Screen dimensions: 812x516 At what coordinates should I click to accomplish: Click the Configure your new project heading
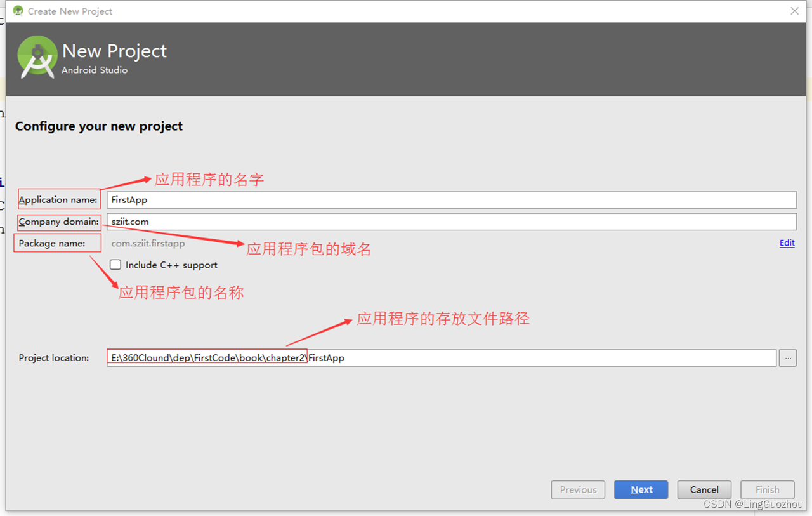click(99, 126)
